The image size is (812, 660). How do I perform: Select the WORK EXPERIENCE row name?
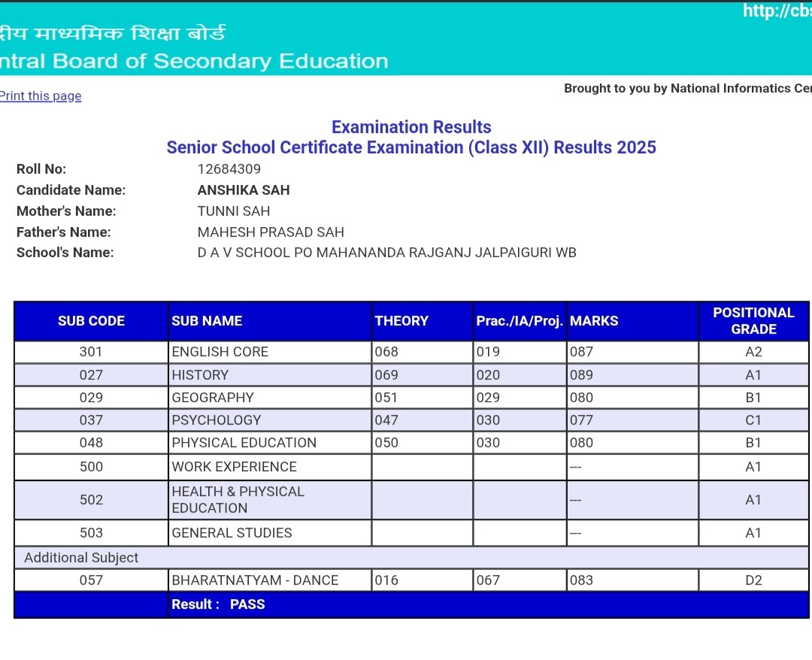(234, 467)
